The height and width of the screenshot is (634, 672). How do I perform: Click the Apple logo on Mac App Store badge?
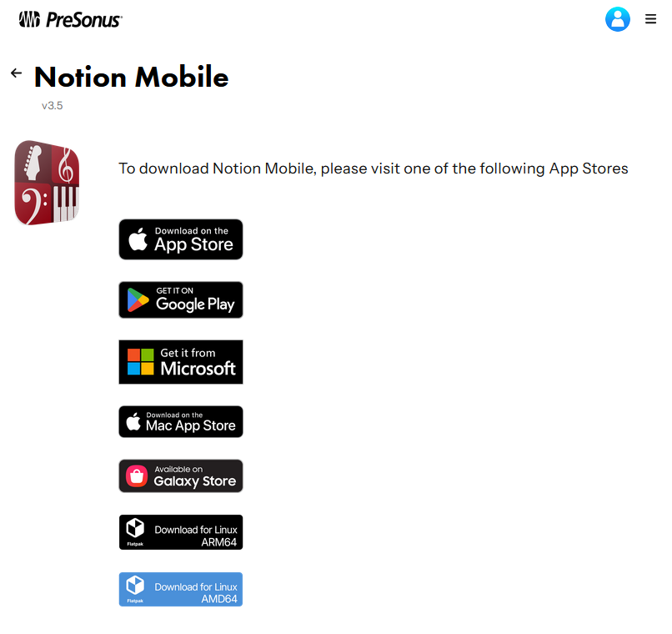133,421
